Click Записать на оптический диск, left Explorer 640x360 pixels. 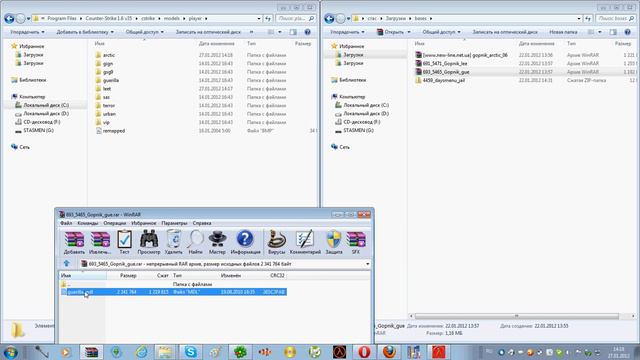point(208,32)
